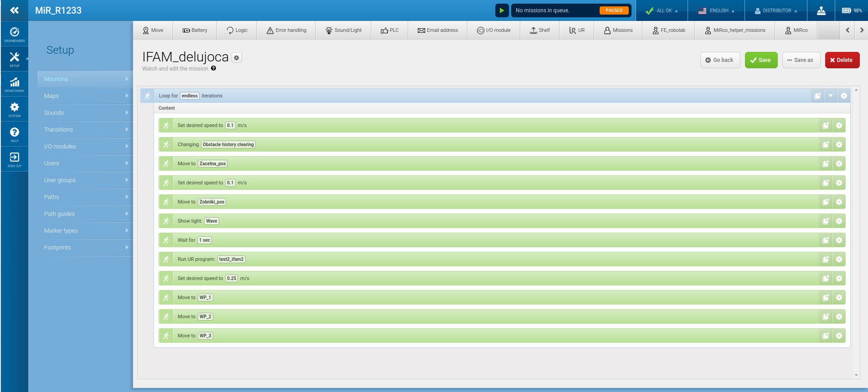This screenshot has width=868, height=392.
Task: Open the Dashboards section
Action: [15, 34]
